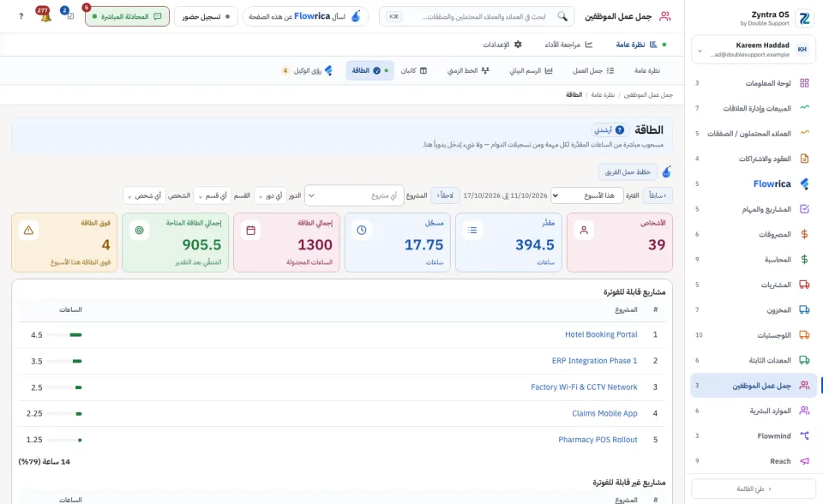Open the هذا الأسبوع period dropdown
Screen dimensions: 823x504
coord(586,195)
